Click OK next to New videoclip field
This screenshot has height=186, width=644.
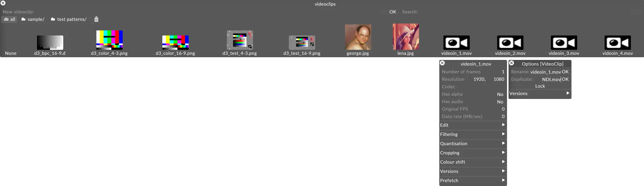click(393, 12)
